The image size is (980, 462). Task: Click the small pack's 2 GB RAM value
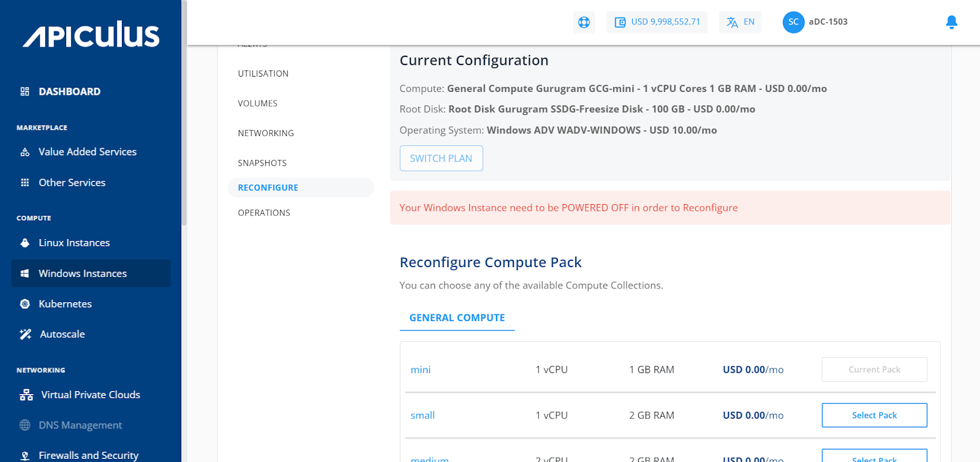(652, 415)
